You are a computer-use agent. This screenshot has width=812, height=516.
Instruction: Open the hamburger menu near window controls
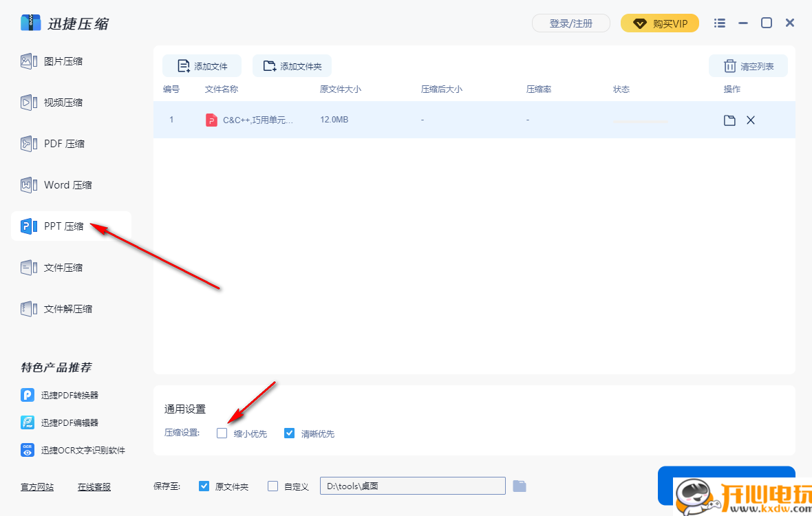point(719,23)
